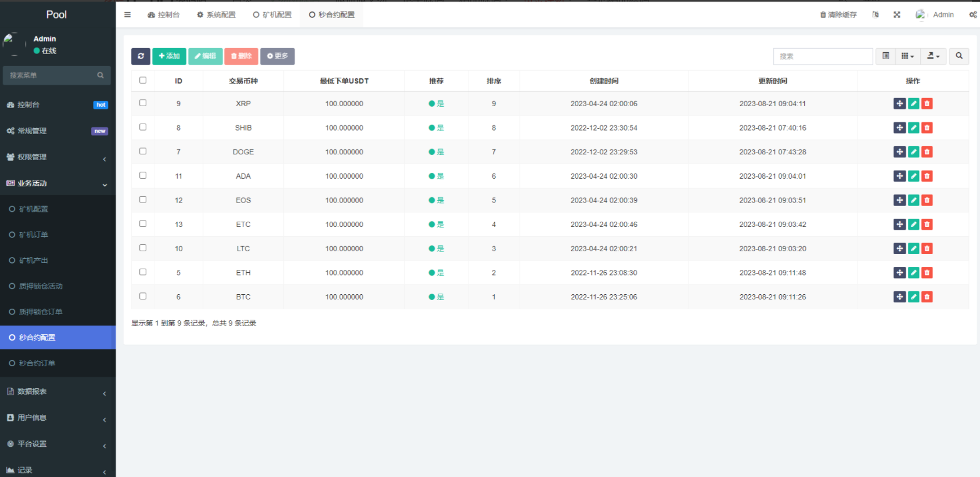Click the magnifier search icon button

tap(959, 56)
